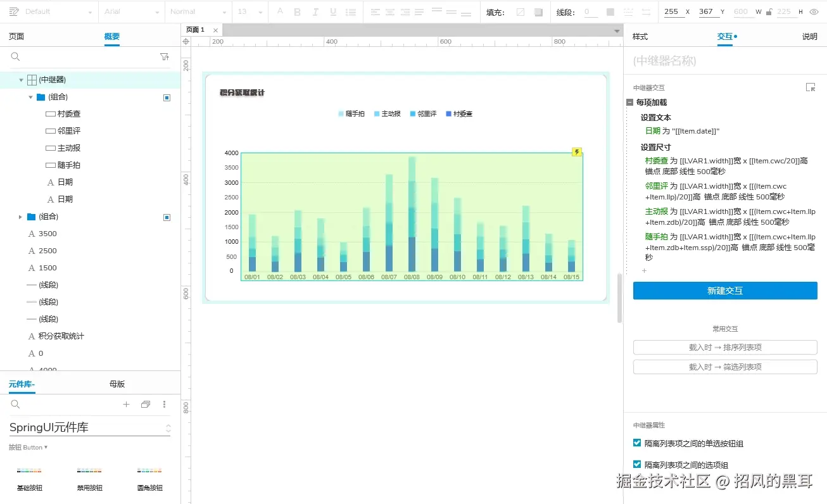Switch to the 样式 tab
Screen dimensions: 827x504
640,37
